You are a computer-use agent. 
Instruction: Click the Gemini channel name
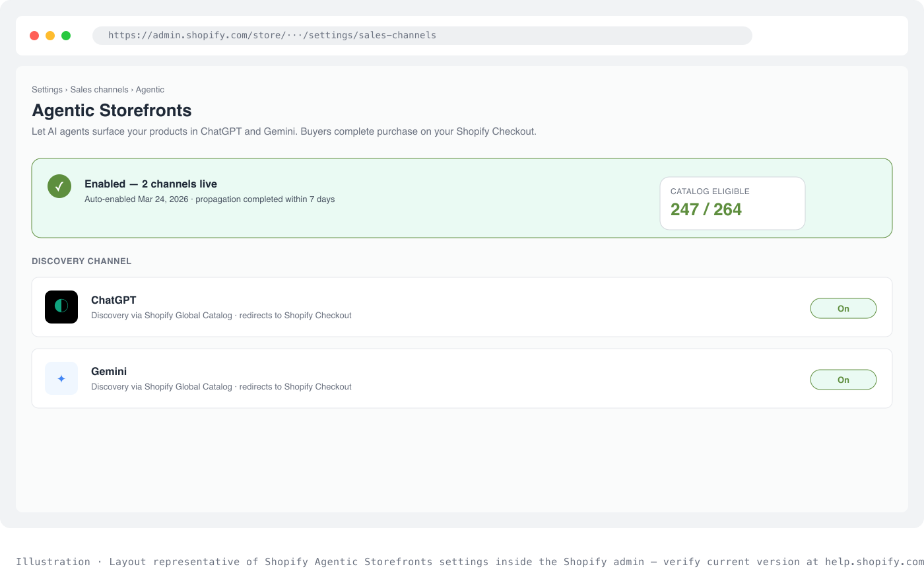click(109, 372)
